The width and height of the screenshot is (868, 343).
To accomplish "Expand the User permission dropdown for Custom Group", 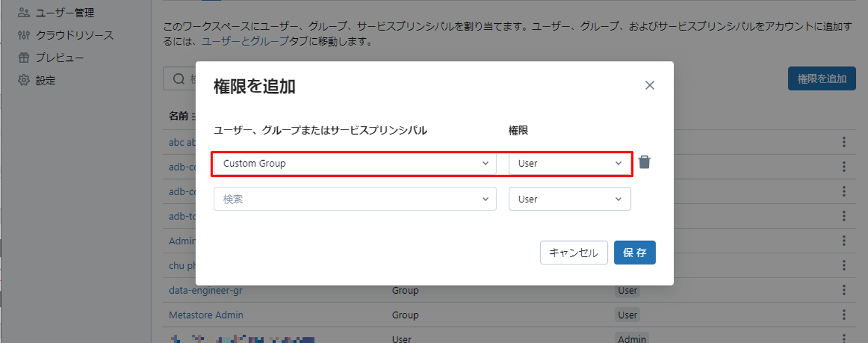I will click(569, 163).
